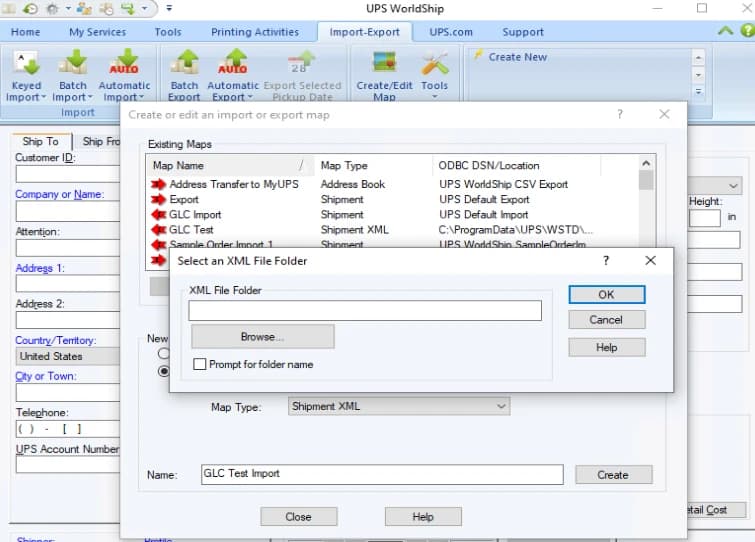755x542 pixels.
Task: Click the Create button next to Name
Action: tap(613, 475)
